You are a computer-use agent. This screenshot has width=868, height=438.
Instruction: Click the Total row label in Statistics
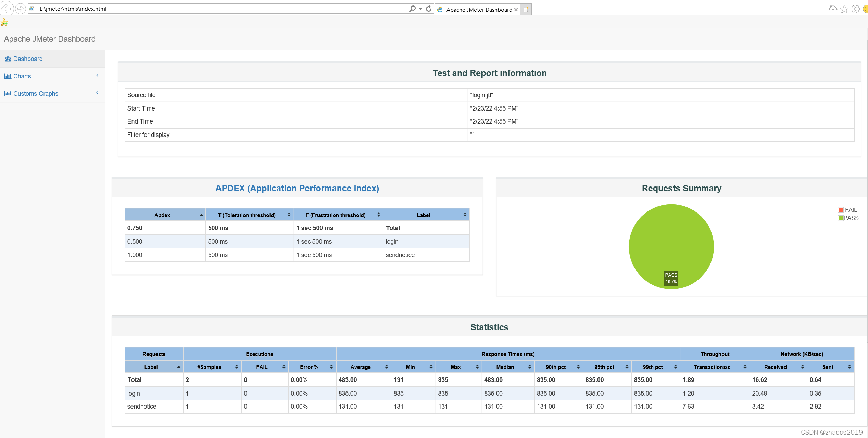tap(134, 380)
